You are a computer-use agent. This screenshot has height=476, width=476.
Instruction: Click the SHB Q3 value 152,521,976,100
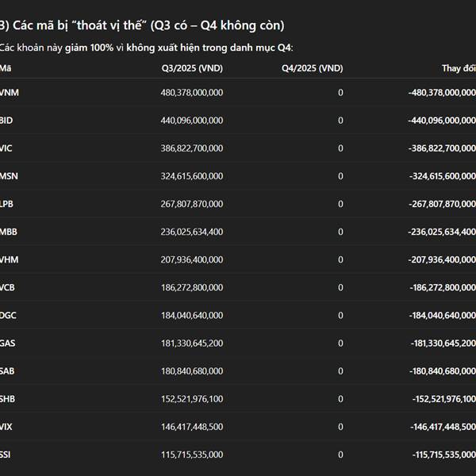point(191,398)
